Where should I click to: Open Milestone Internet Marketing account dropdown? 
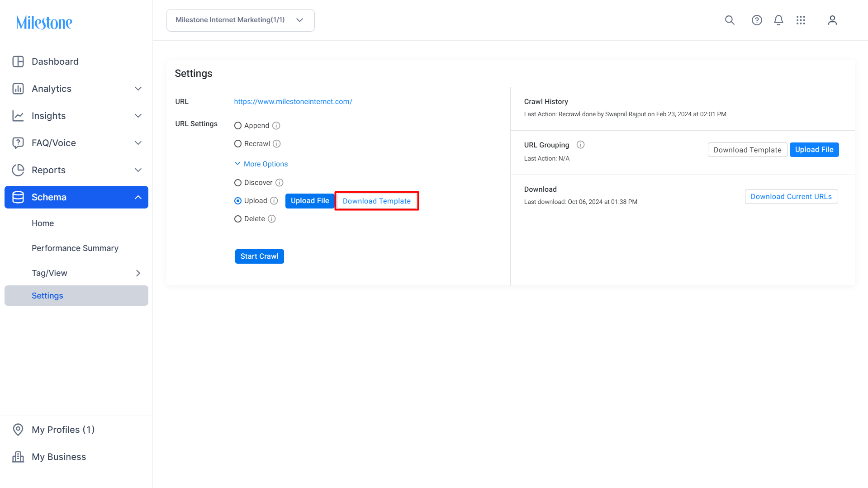pyautogui.click(x=241, y=20)
